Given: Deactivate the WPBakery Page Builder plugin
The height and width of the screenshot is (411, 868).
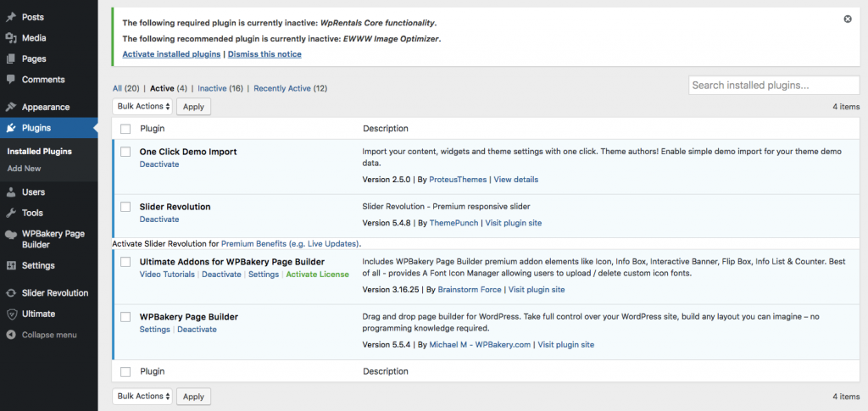Looking at the screenshot, I should pyautogui.click(x=197, y=329).
